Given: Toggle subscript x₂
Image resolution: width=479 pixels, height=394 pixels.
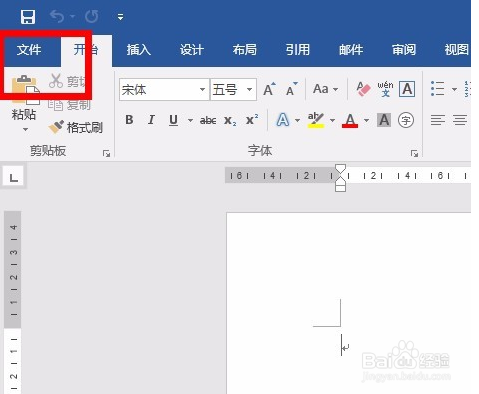Looking at the screenshot, I should point(230,120).
